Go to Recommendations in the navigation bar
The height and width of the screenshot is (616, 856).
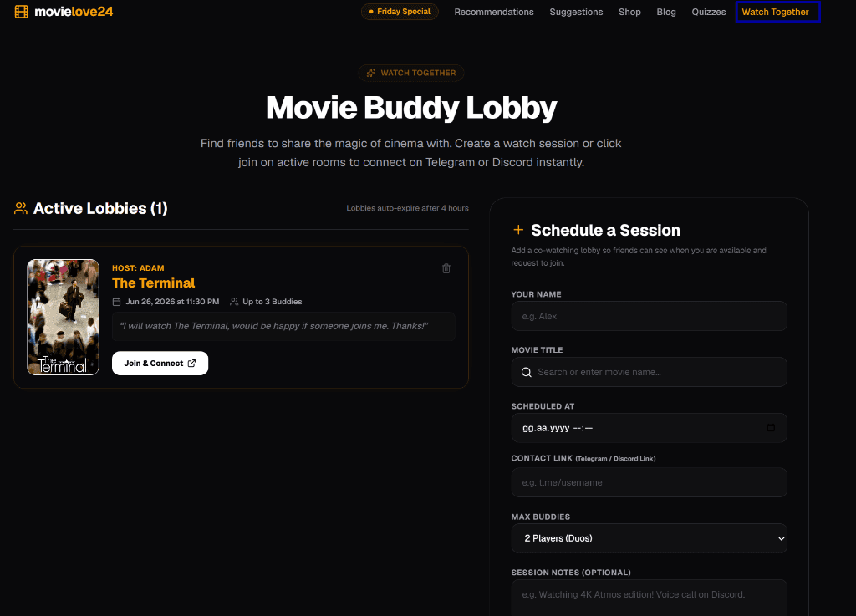point(493,12)
